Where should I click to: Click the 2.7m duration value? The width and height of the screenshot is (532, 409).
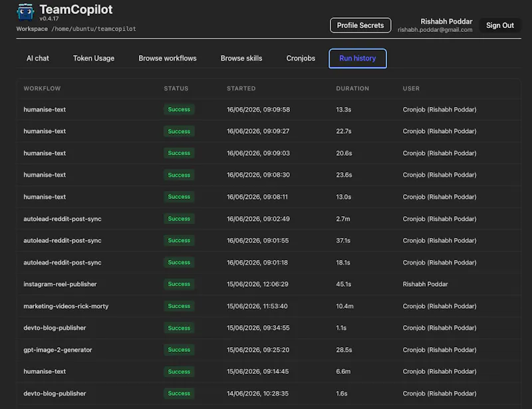point(343,219)
